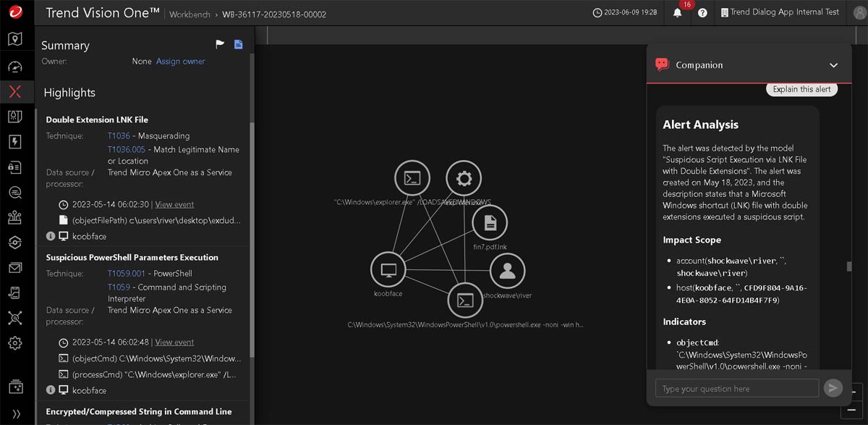Open the help question mark icon
This screenshot has height=425, width=868.
coord(702,13)
